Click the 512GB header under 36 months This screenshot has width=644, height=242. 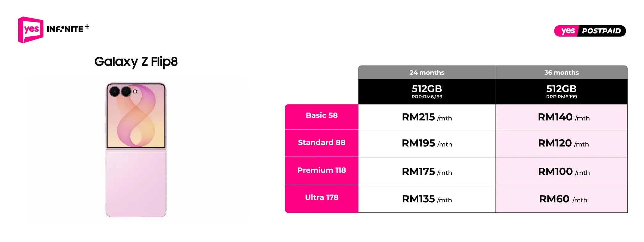(x=561, y=92)
